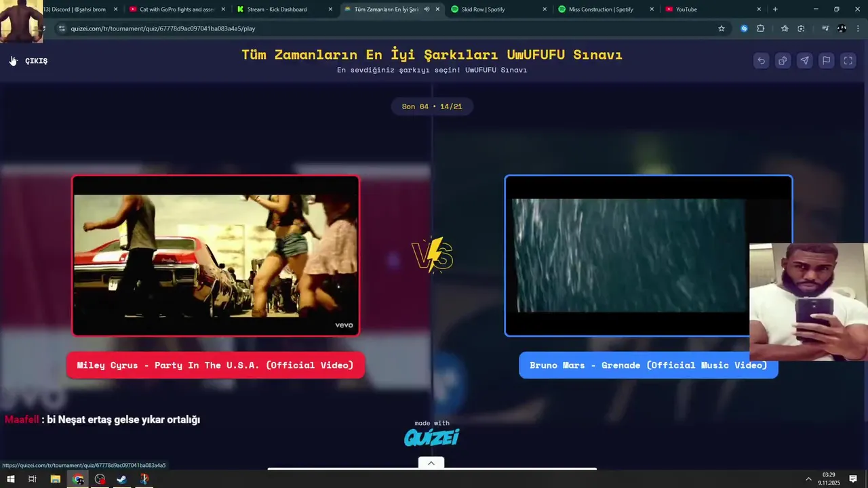Image resolution: width=868 pixels, height=488 pixels.
Task: Toggle fullscreen with the corner-brackets icon
Action: click(848, 60)
